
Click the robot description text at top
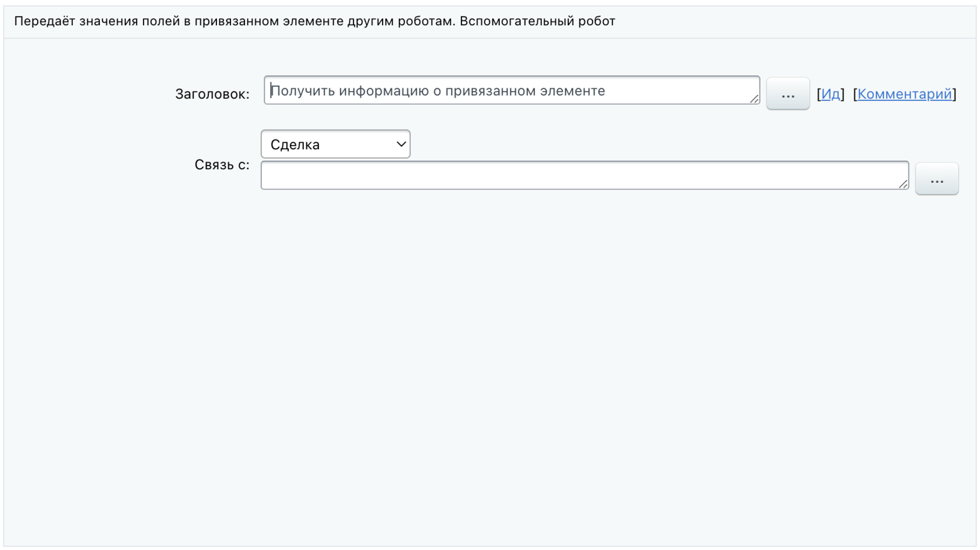tap(314, 22)
